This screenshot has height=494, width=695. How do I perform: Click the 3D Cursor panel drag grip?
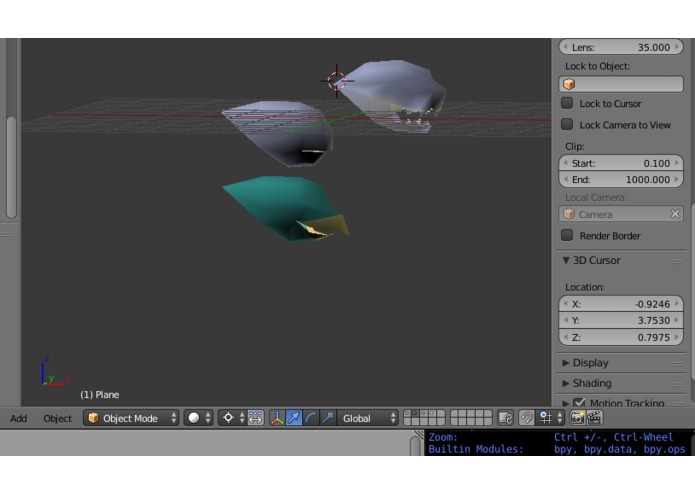click(x=677, y=261)
